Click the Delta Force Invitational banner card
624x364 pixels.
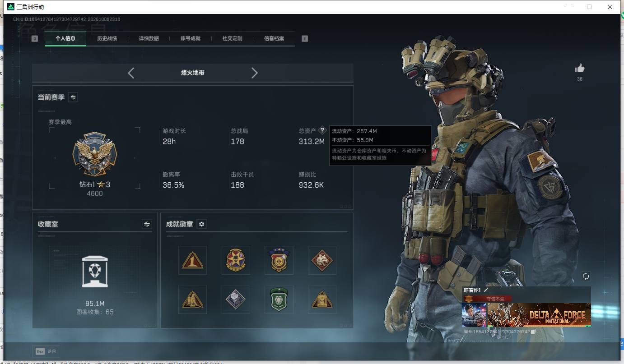(539, 315)
